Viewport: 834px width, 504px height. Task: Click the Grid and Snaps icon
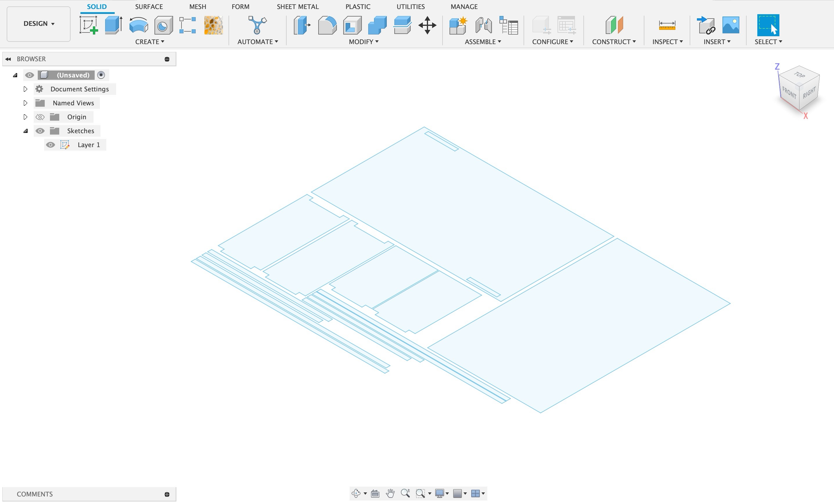tap(457, 494)
